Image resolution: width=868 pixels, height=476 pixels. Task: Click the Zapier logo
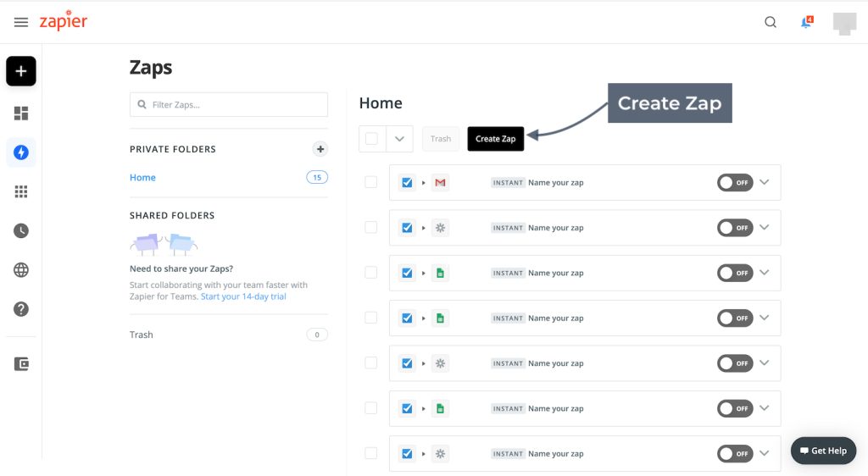pyautogui.click(x=63, y=21)
